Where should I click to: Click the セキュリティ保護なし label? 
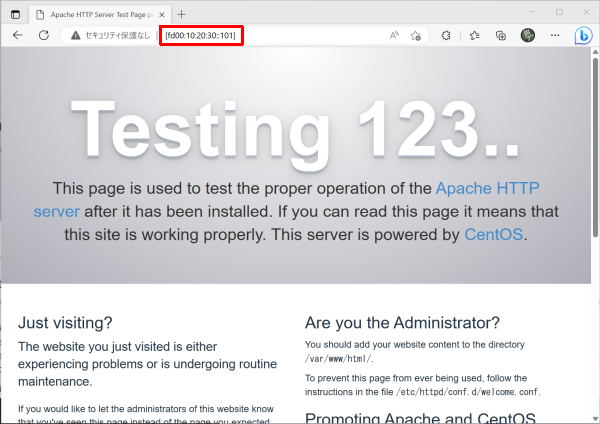click(x=117, y=36)
